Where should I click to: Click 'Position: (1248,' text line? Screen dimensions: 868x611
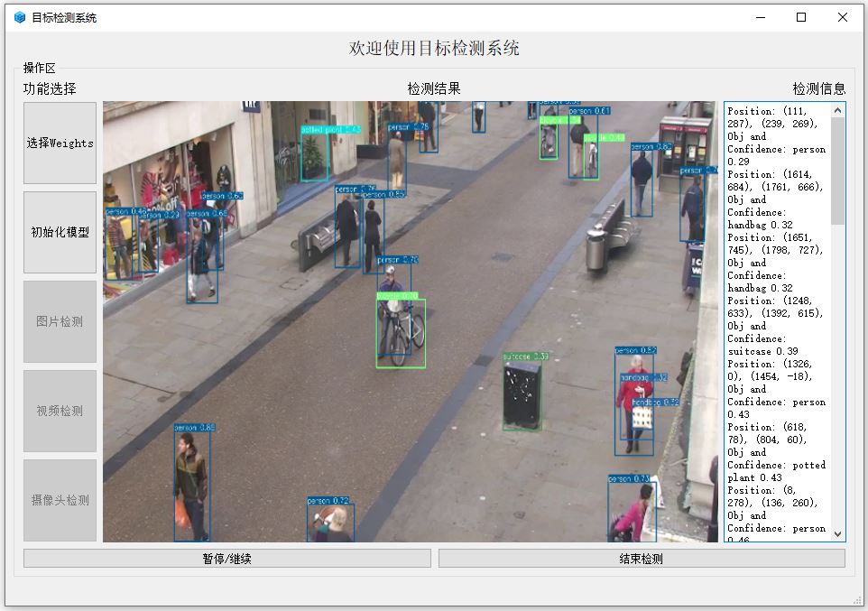coord(770,301)
